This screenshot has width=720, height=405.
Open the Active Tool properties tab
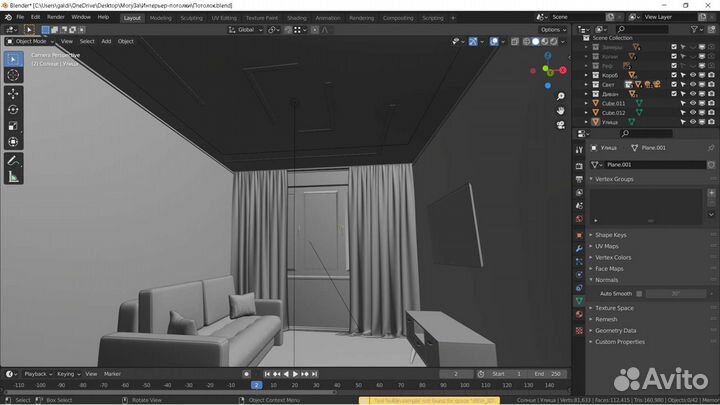pos(579,150)
